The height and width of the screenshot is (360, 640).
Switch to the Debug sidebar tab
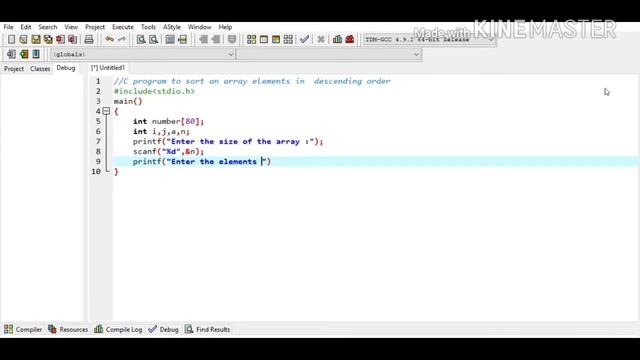[66, 68]
